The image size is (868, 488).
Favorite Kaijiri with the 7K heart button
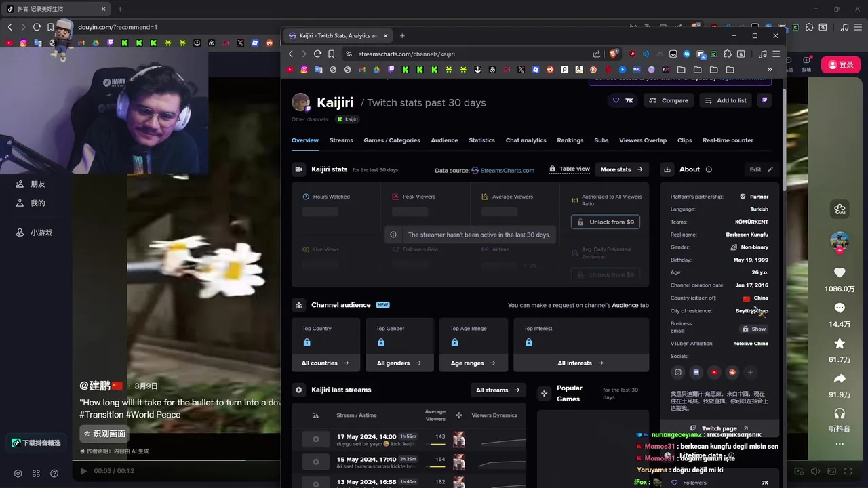click(623, 100)
